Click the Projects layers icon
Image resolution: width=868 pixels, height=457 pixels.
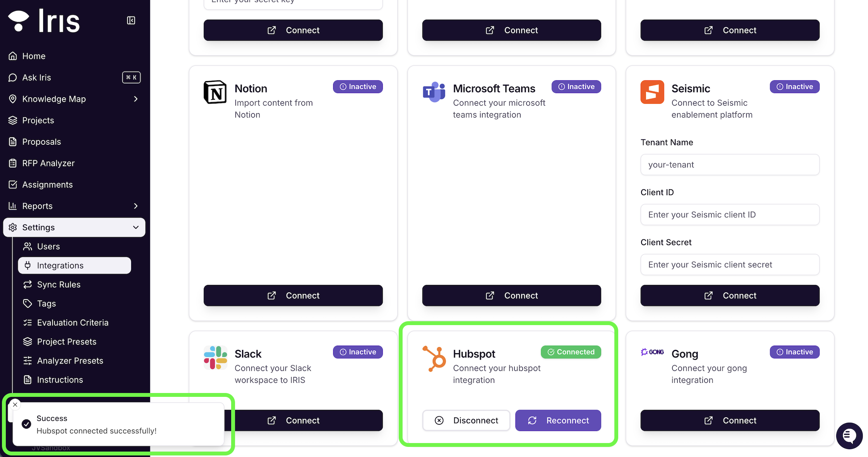(x=13, y=120)
